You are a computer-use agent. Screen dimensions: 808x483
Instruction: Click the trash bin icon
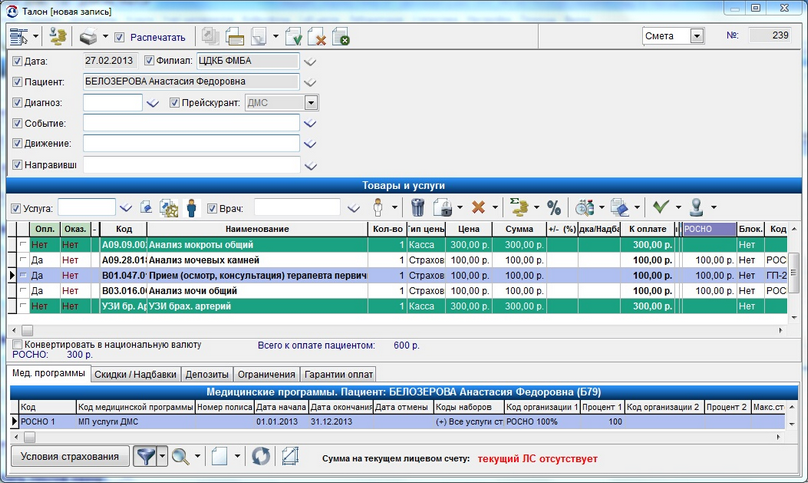point(417,208)
